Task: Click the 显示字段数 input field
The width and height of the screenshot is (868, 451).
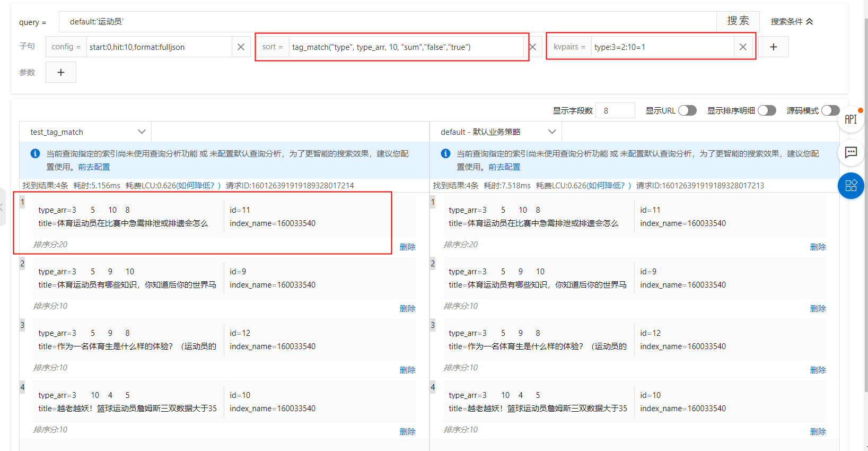Action: click(615, 110)
